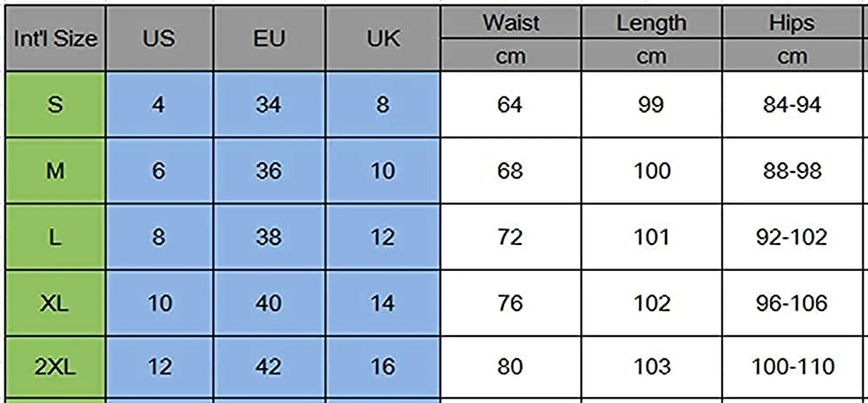
Task: Click the UK column header
Action: (x=383, y=38)
